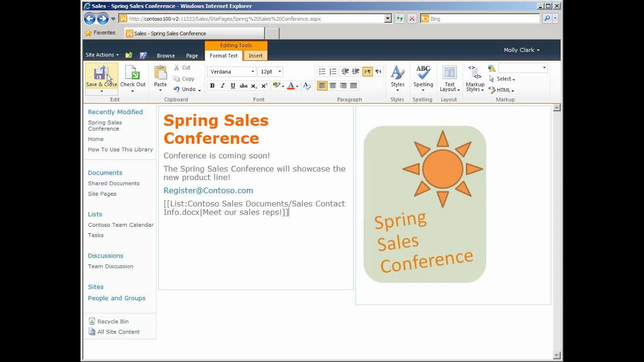
Task: Click the browser Back button
Action: (90, 19)
